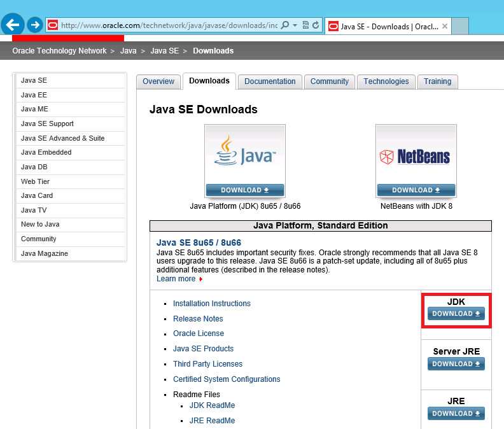Open a new blank browser tab
The height and width of the screenshot is (429, 504).
coord(460,26)
